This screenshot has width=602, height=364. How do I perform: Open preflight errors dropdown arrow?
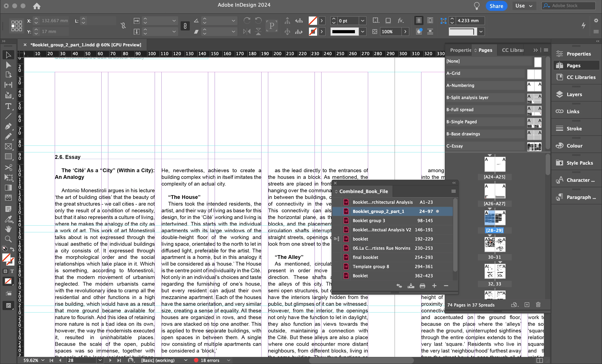click(x=229, y=360)
